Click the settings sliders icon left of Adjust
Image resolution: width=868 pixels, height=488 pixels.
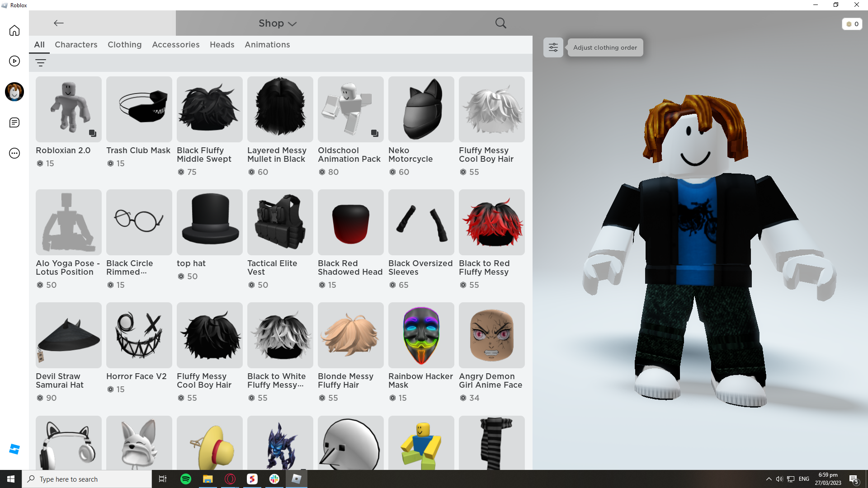tap(553, 47)
